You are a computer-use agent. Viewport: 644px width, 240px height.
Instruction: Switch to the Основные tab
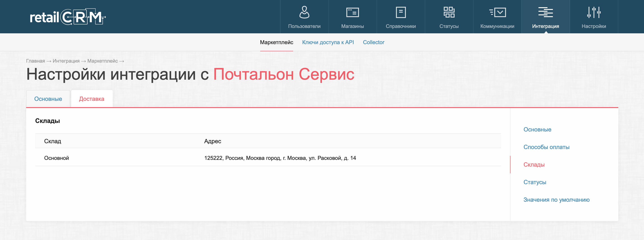(x=48, y=99)
